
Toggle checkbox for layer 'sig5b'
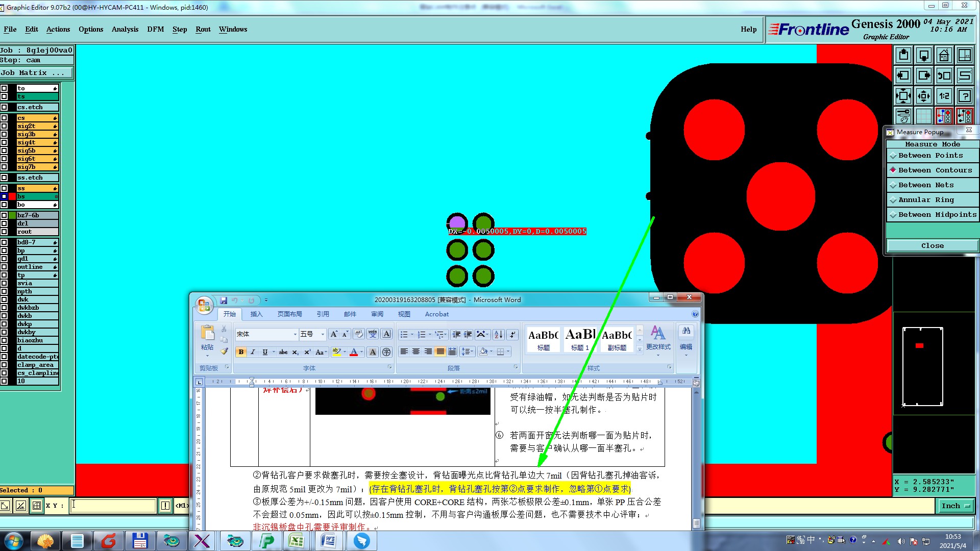4,151
